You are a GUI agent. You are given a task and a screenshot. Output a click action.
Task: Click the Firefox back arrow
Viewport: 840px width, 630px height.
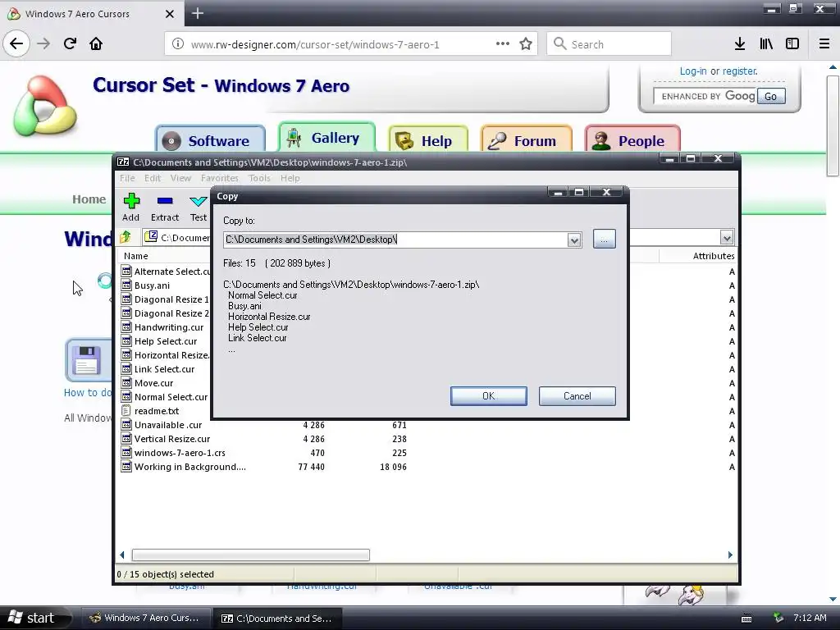[16, 44]
